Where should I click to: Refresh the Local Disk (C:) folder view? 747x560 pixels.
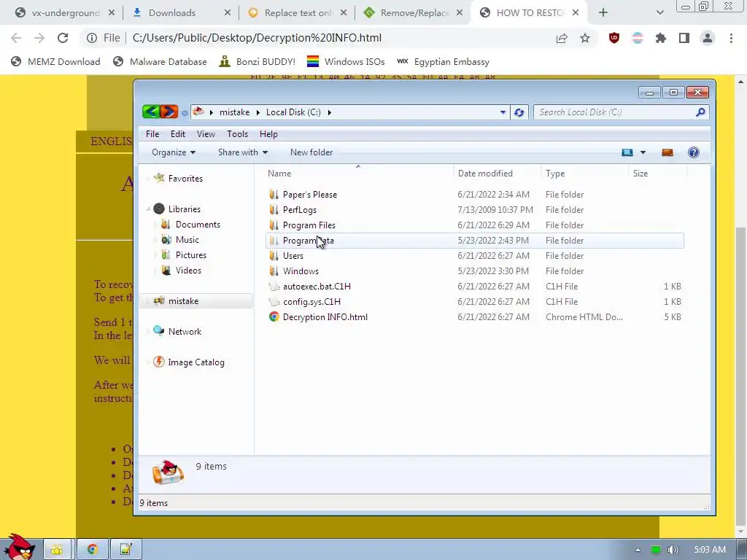(519, 112)
